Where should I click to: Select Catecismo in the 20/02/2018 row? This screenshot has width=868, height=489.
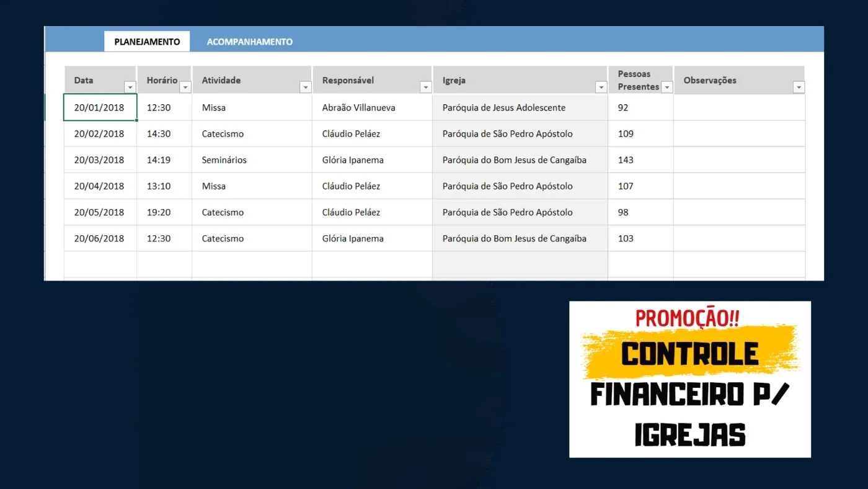(252, 133)
